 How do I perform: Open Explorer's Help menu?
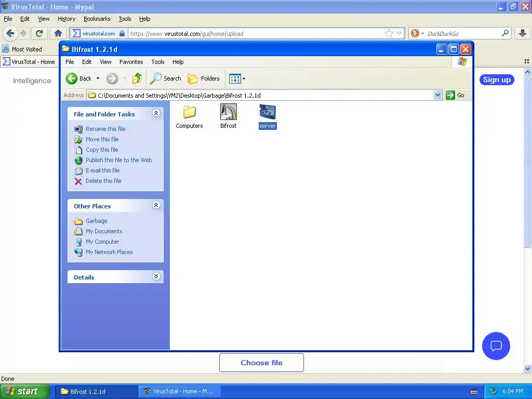[x=178, y=62]
